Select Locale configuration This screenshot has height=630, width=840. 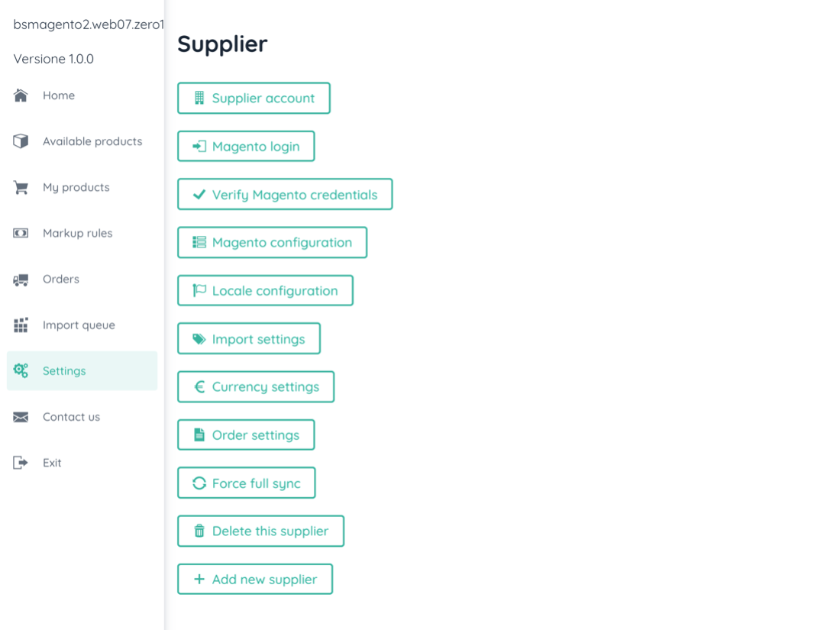(x=265, y=291)
